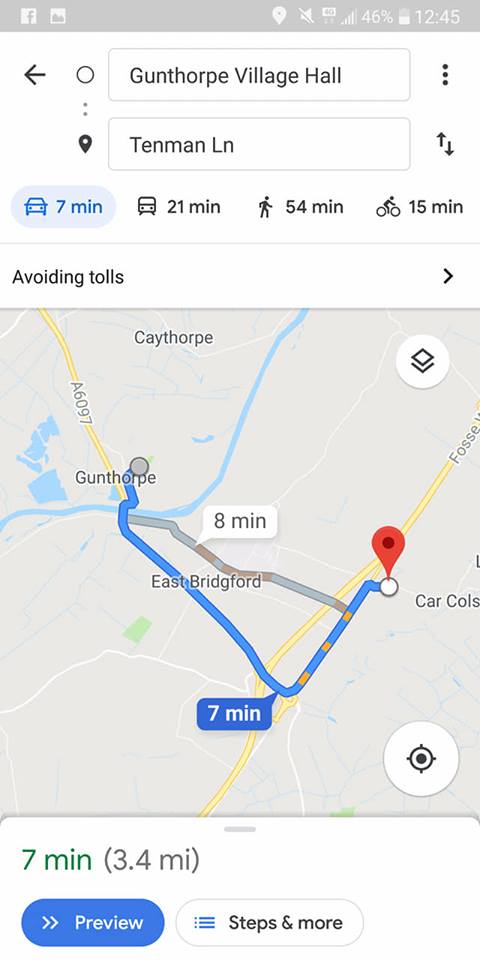The image size is (480, 960).
Task: Tap the grey origin marker at Gunthorpe
Action: tap(140, 467)
